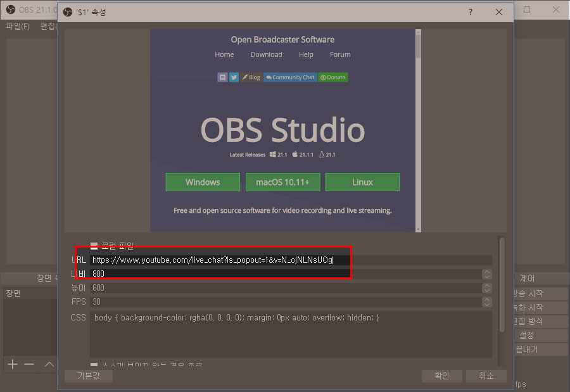Image resolution: width=570 pixels, height=392 pixels.
Task: Confirm with the 확인 button
Action: pos(442,376)
